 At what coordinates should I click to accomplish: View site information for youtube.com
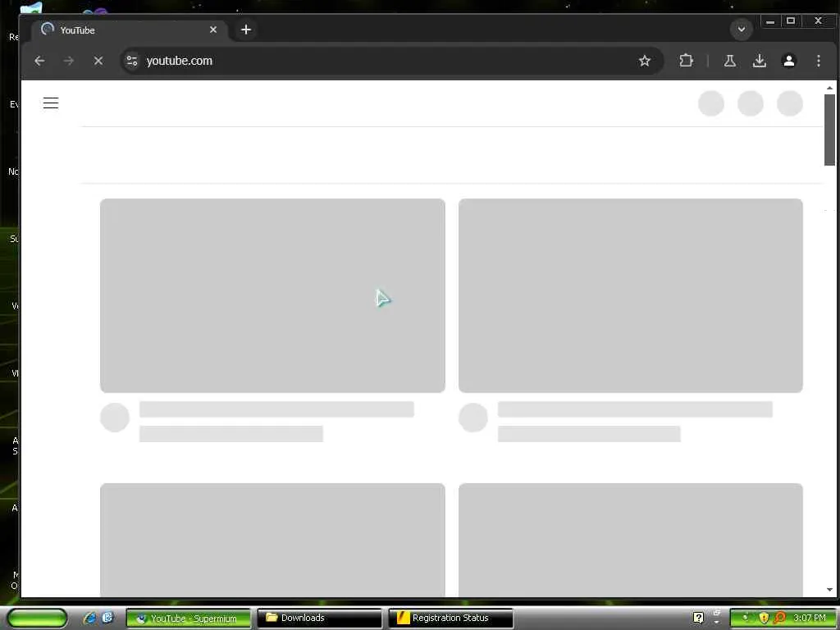click(x=132, y=61)
